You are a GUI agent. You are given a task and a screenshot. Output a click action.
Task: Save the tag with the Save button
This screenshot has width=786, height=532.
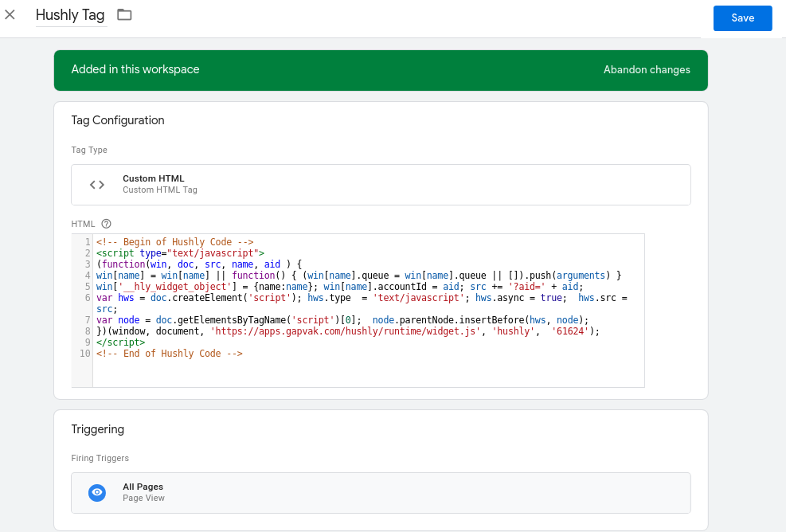pos(742,18)
